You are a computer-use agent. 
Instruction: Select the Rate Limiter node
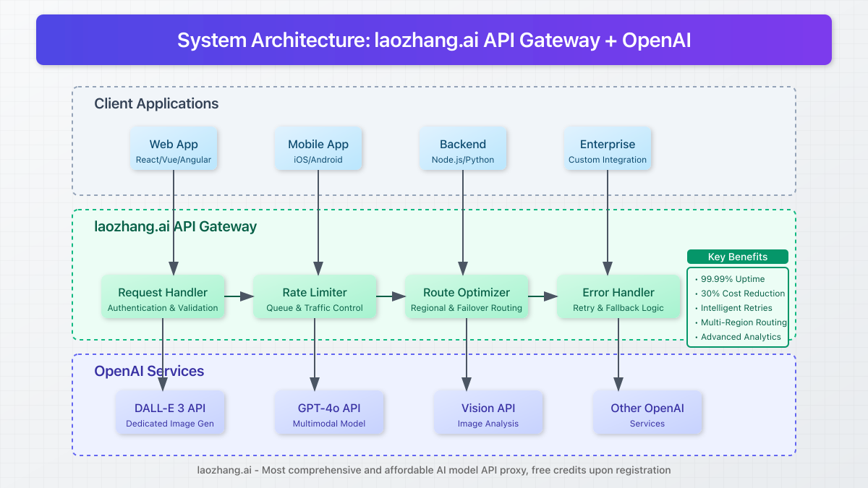pyautogui.click(x=315, y=296)
